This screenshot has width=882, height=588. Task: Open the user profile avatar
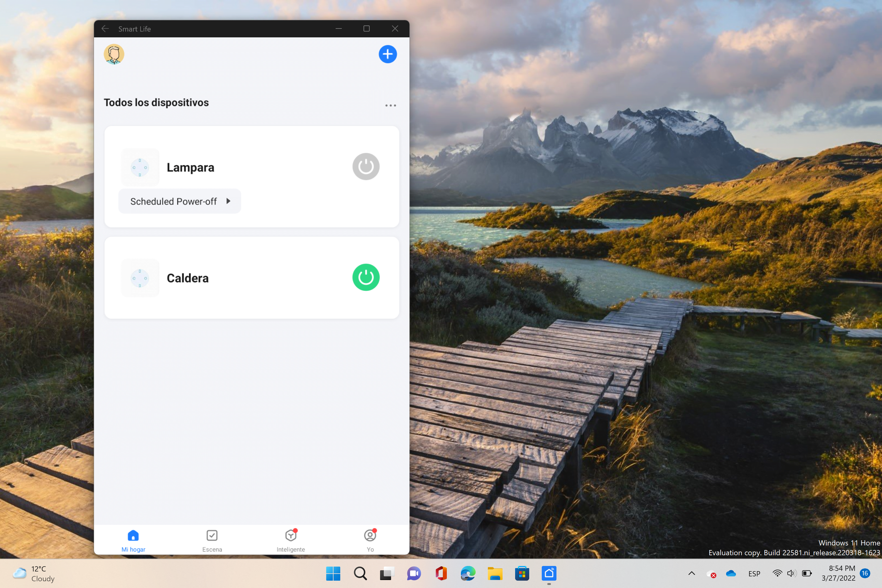coord(114,54)
